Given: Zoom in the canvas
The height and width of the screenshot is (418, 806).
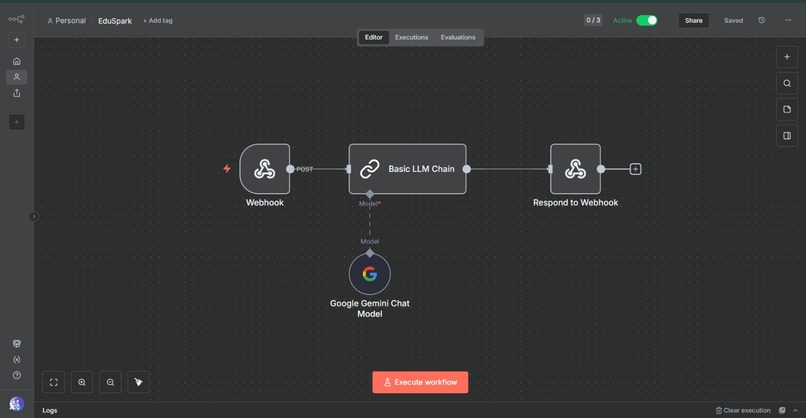Looking at the screenshot, I should tap(82, 382).
